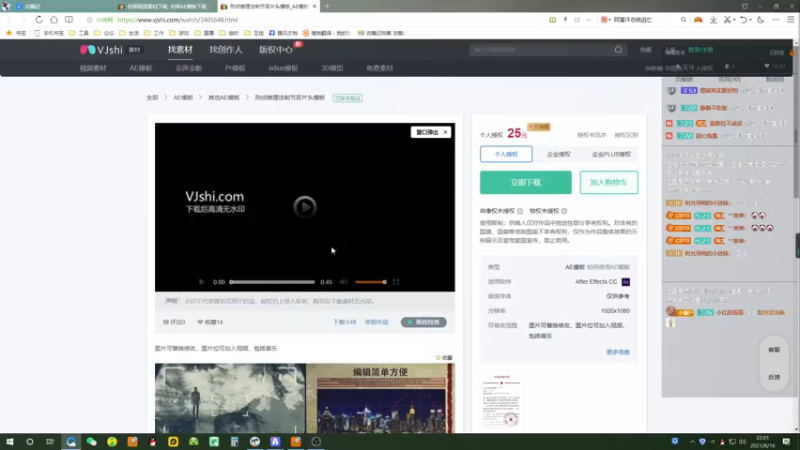Open the browser scissors screenshot tool
This screenshot has height=450, width=800.
click(x=728, y=20)
